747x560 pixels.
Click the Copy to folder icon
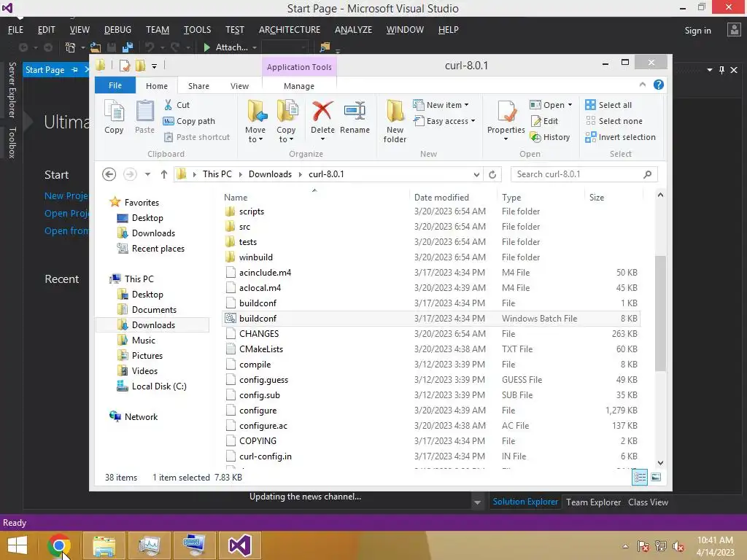point(287,111)
